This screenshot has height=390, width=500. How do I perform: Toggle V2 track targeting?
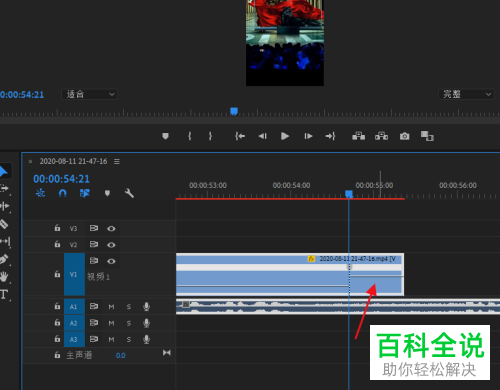73,245
